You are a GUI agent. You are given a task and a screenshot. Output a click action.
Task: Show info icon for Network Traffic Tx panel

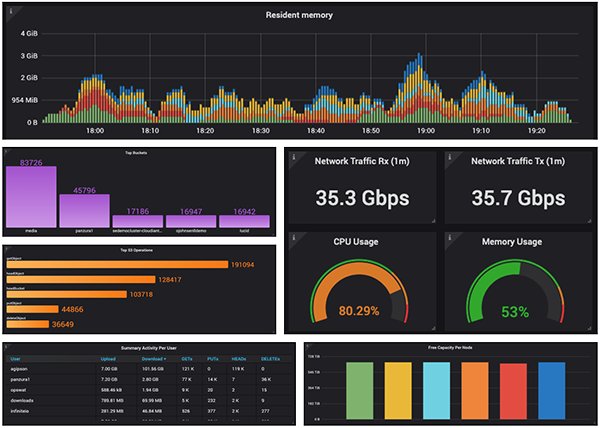coord(450,156)
